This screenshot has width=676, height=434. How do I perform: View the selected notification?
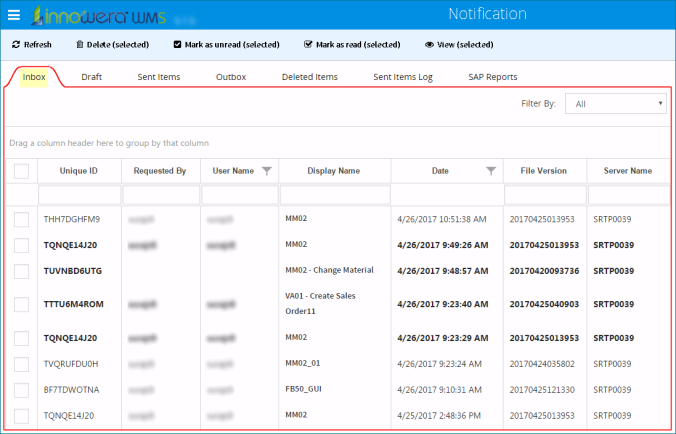tap(459, 44)
